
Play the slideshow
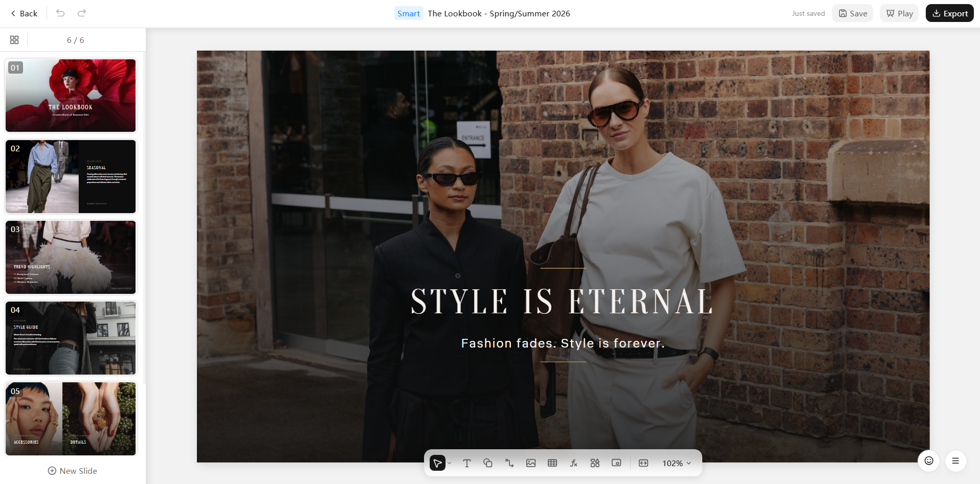pos(899,13)
